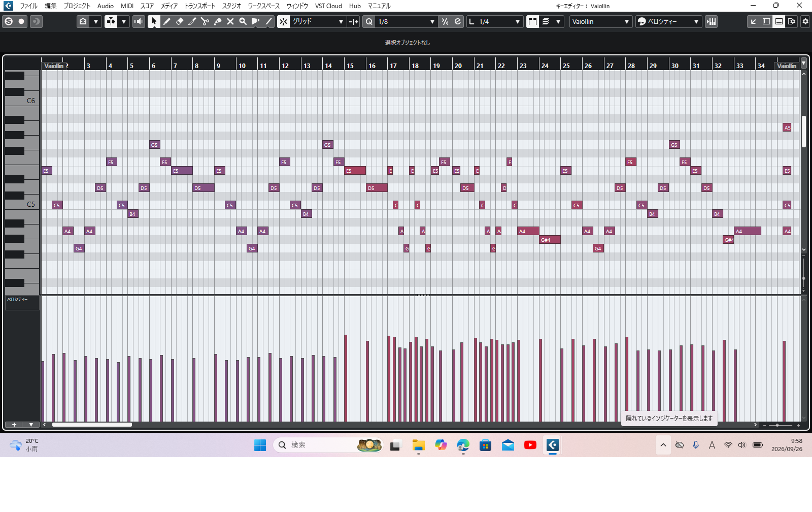Click the snap to zero crossing icon
The width and height of the screenshot is (812, 512).
pyautogui.click(x=354, y=21)
